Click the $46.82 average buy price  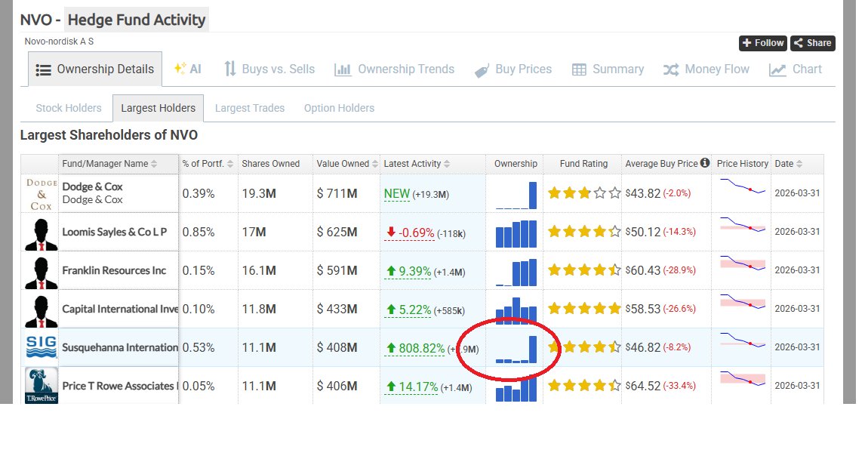[x=642, y=348]
